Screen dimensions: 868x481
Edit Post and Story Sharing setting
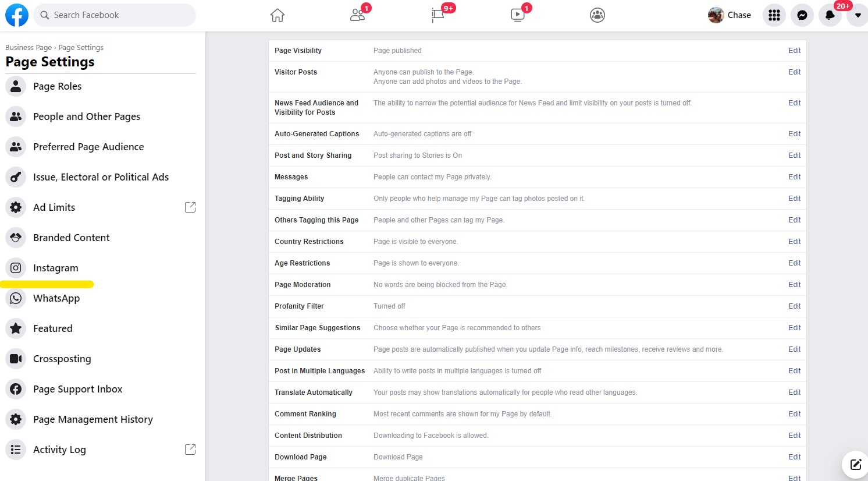(x=795, y=155)
